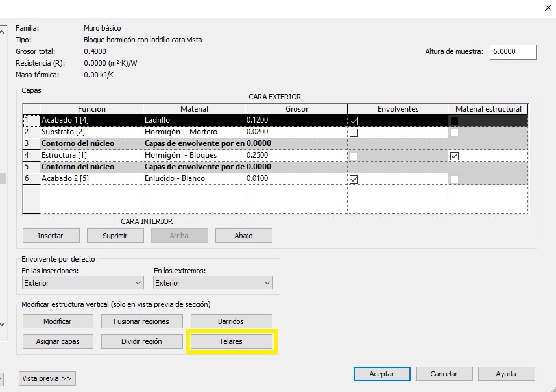Screen dimensions: 556x392
Task: Click Fusionar regiones button
Action: [141, 321]
